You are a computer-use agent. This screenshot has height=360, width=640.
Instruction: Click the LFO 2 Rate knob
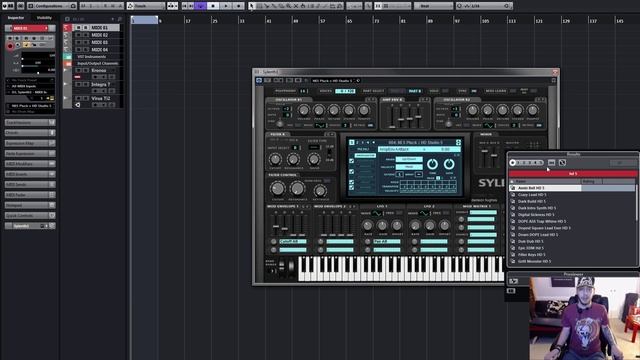(x=415, y=225)
